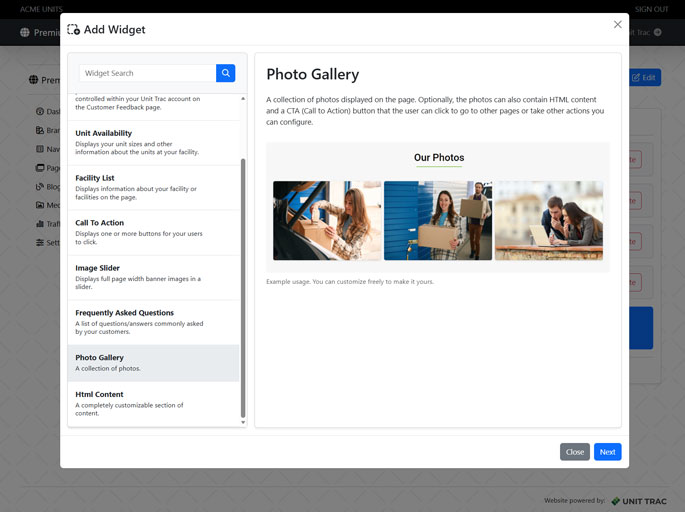Click the widget list scroll-down arrow
The width and height of the screenshot is (685, 512).
coord(243,422)
